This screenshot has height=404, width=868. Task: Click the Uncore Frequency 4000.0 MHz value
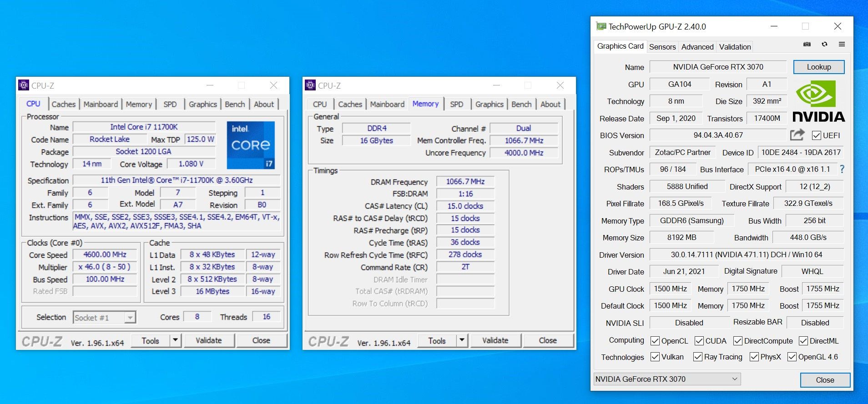pos(524,153)
